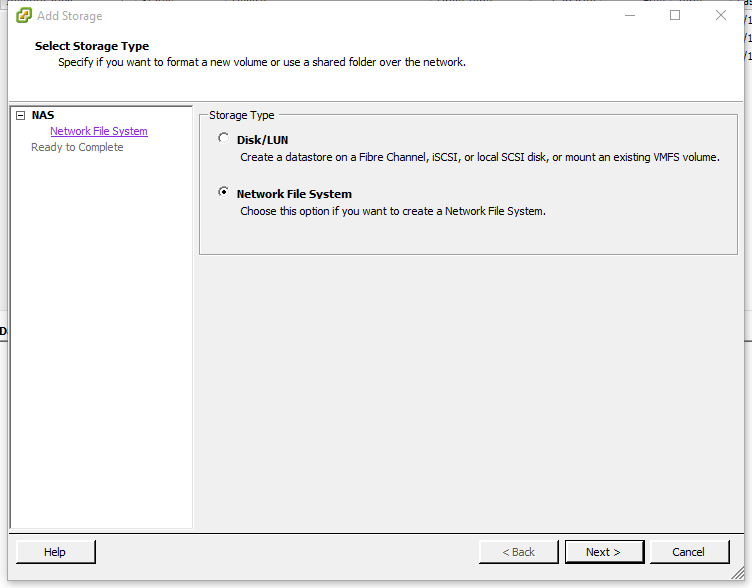Screen dimensions: 752x588
Task: Open the Network File System step link
Action: 99,131
